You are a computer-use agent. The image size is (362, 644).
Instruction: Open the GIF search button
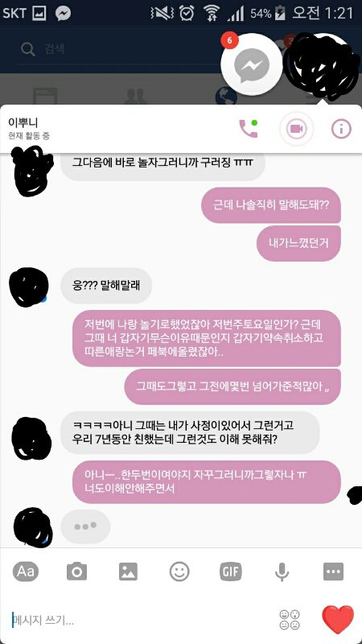(231, 572)
